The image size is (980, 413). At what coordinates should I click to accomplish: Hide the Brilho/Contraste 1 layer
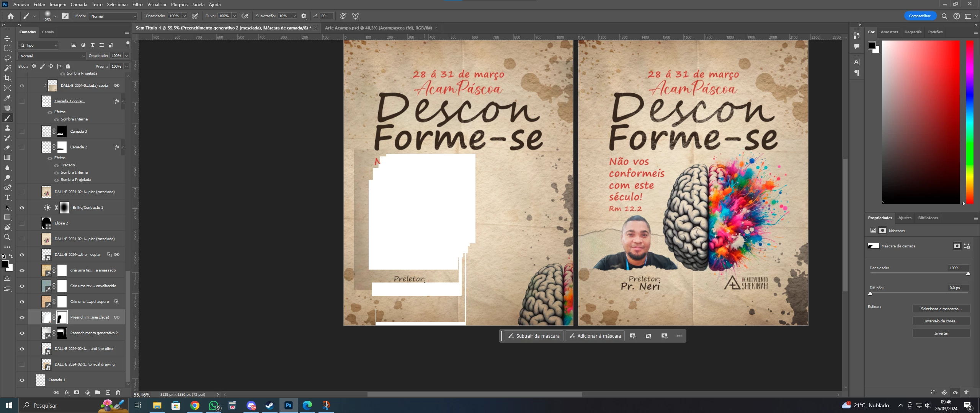[22, 208]
